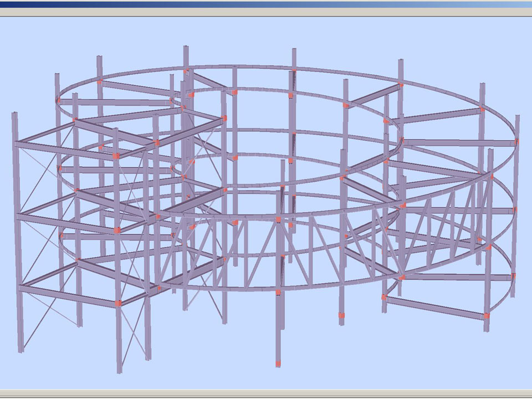Image resolution: width=532 pixels, height=399 pixels.
Task: Select red node at top ring's far left edge
Action: tap(58, 100)
